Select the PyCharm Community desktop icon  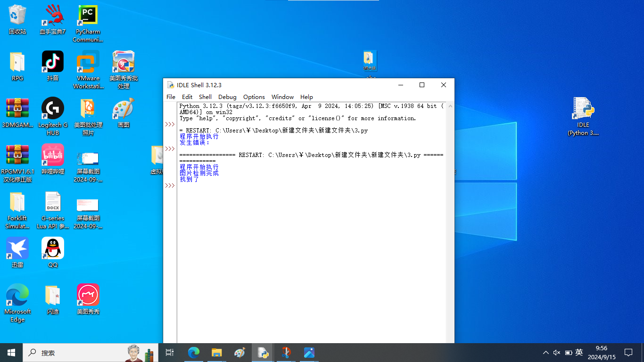(x=88, y=24)
